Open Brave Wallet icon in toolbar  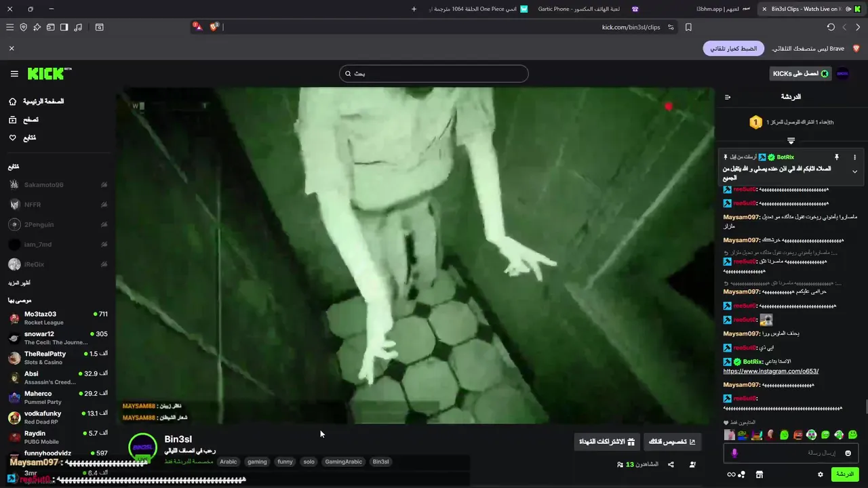coord(50,27)
